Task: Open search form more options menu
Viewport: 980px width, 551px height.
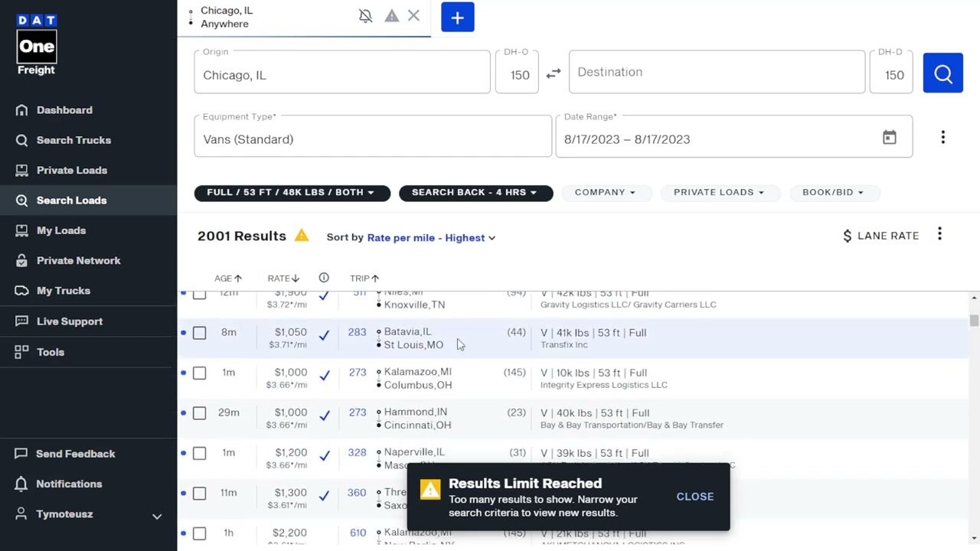Action: pyautogui.click(x=943, y=137)
